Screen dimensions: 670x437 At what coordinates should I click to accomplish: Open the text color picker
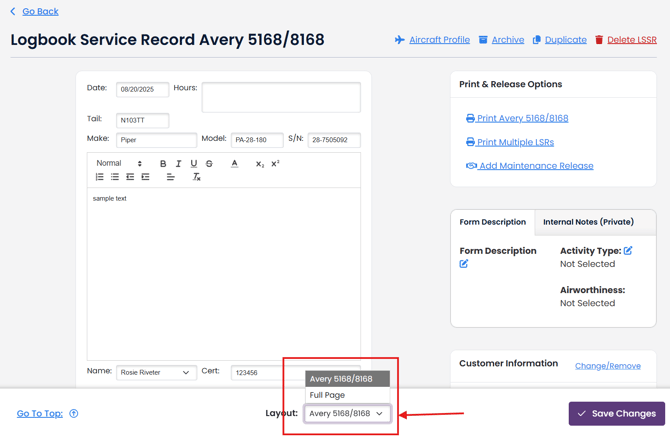pos(234,164)
